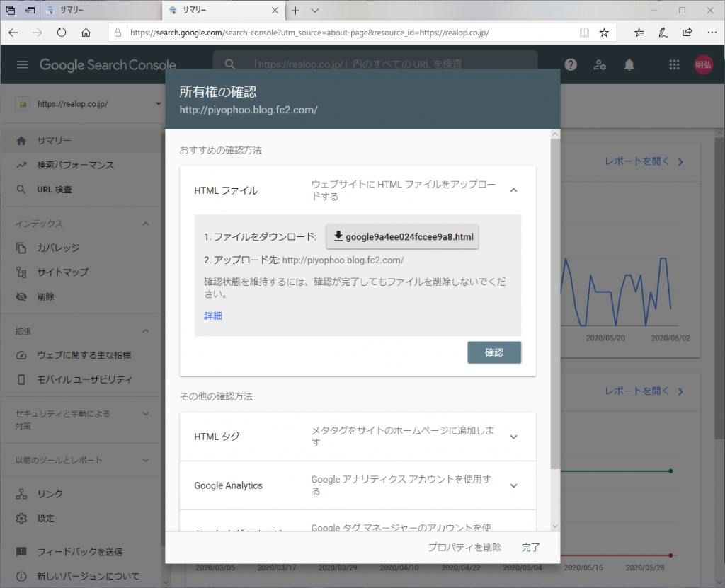Open サイトマップ in the sidebar
The image size is (725, 588).
(81, 272)
